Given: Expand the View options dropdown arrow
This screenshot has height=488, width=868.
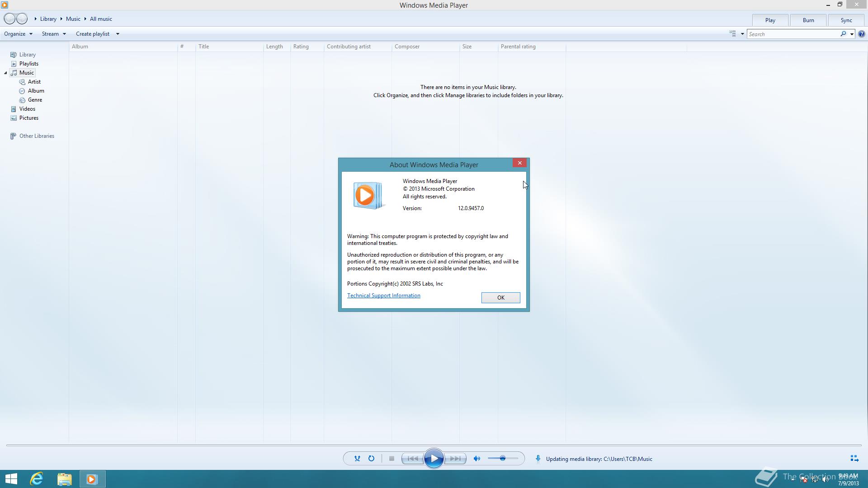Looking at the screenshot, I should (742, 34).
